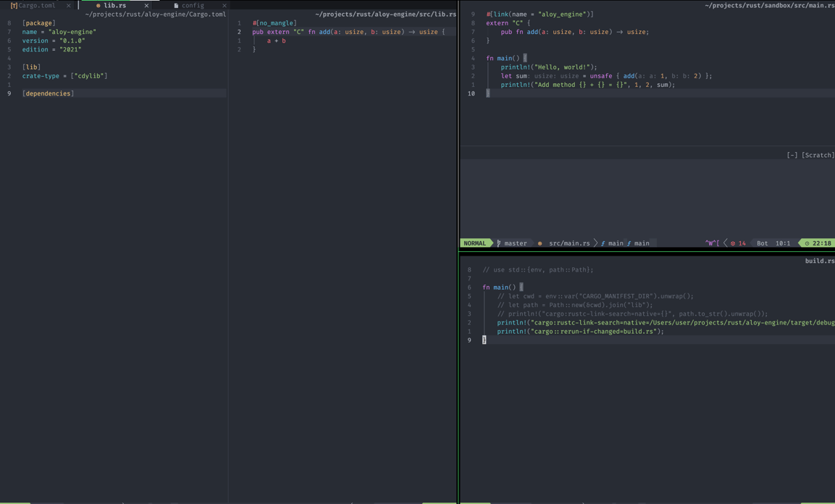The image size is (835, 504).
Task: Close the lib.rs tab
Action: point(146,5)
